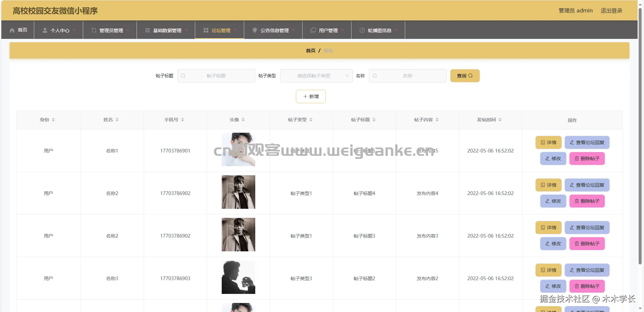644x312 pixels.
Task: Open the 论坛管理 menu
Action: click(x=220, y=30)
